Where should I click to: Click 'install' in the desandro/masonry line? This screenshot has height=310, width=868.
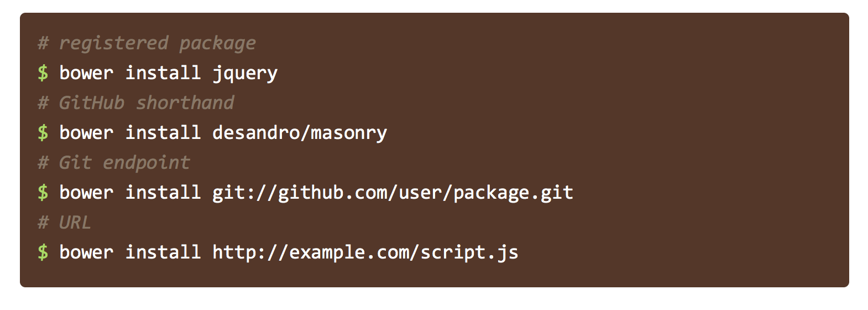click(163, 132)
